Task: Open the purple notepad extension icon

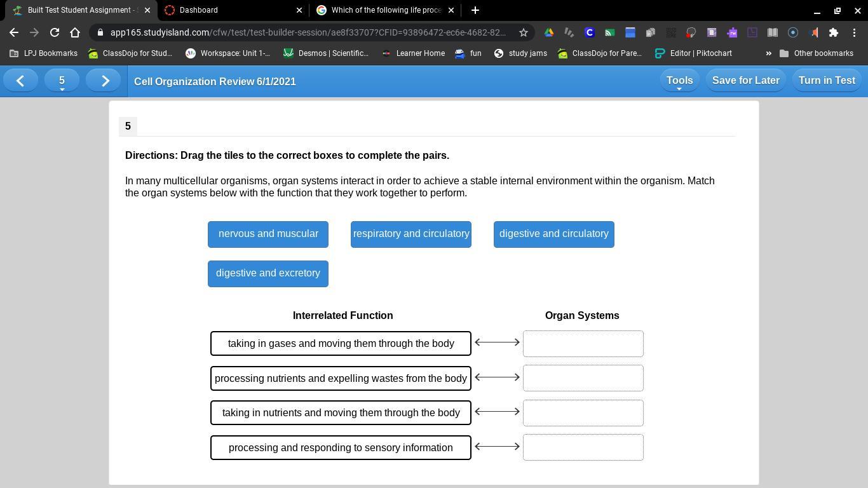Action: [x=712, y=32]
